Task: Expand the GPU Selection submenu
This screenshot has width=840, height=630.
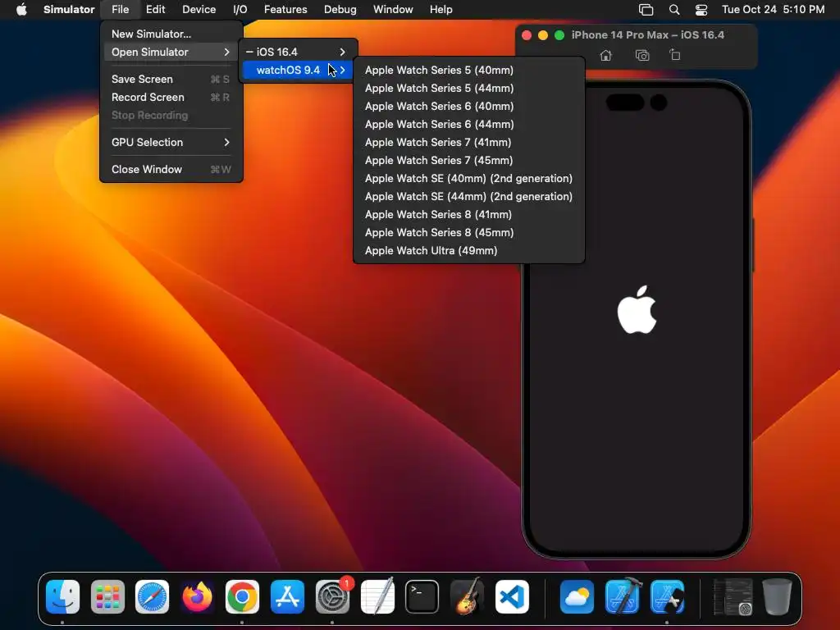Action: pyautogui.click(x=171, y=142)
